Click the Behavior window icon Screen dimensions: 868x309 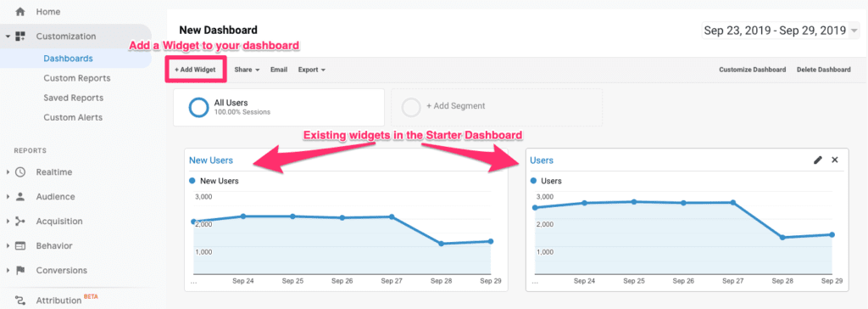[x=20, y=246]
